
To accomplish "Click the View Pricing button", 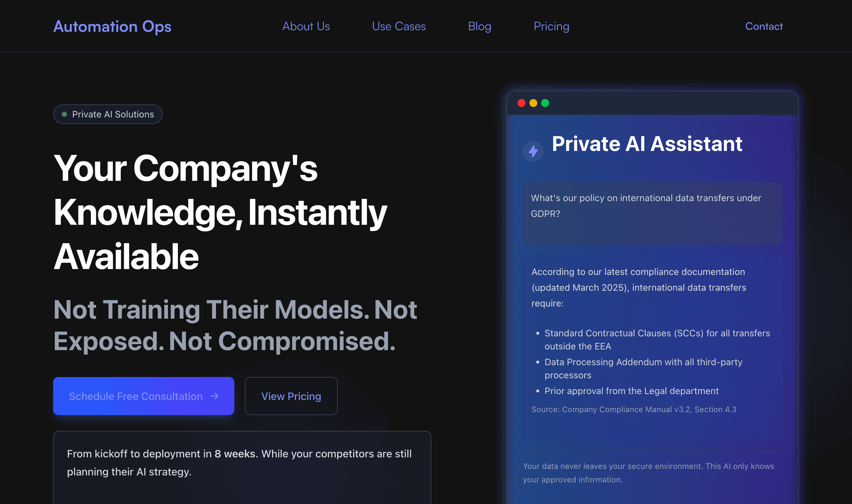I will coord(291,396).
